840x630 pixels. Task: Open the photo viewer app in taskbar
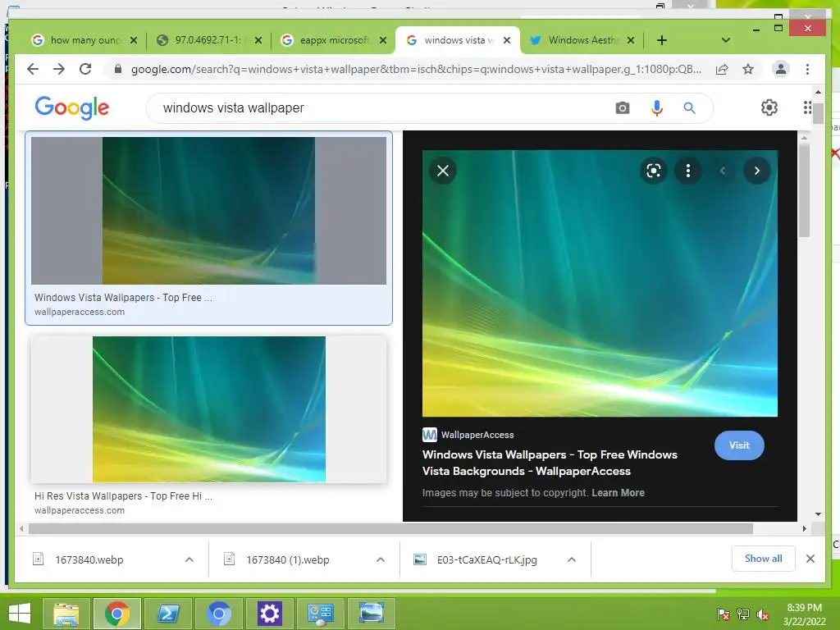[372, 614]
